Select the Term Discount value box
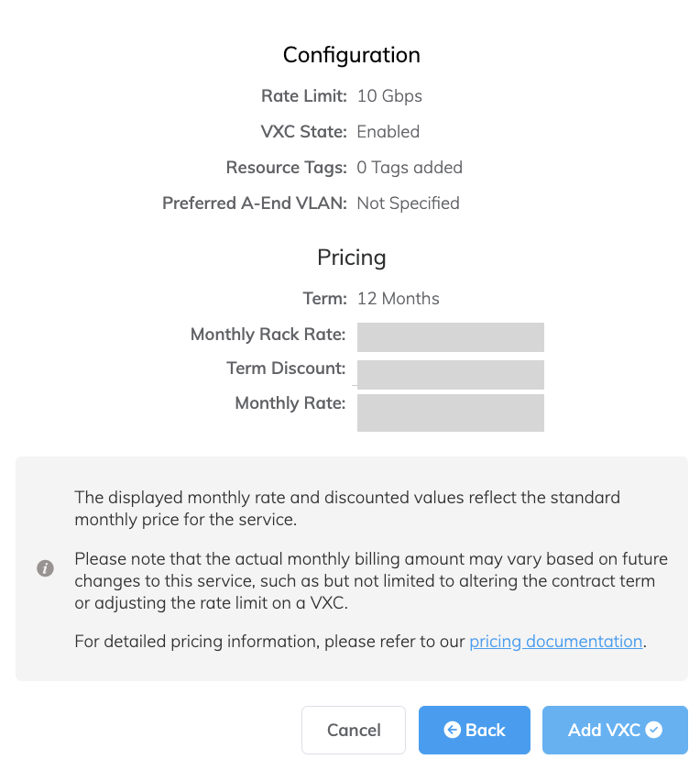700x781 pixels. click(451, 375)
